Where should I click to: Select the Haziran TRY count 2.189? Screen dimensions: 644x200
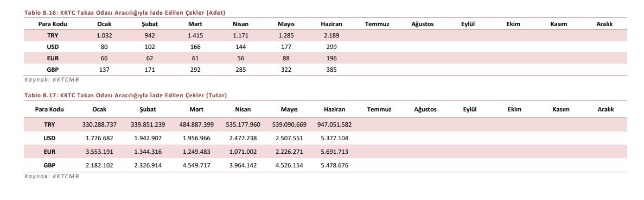click(331, 35)
